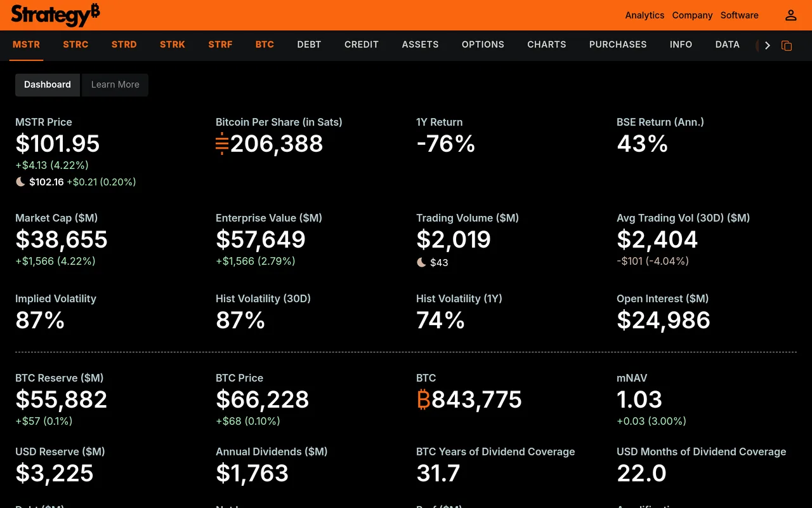Click the moon icon next to $43
The width and height of the screenshot is (812, 508).
point(421,262)
